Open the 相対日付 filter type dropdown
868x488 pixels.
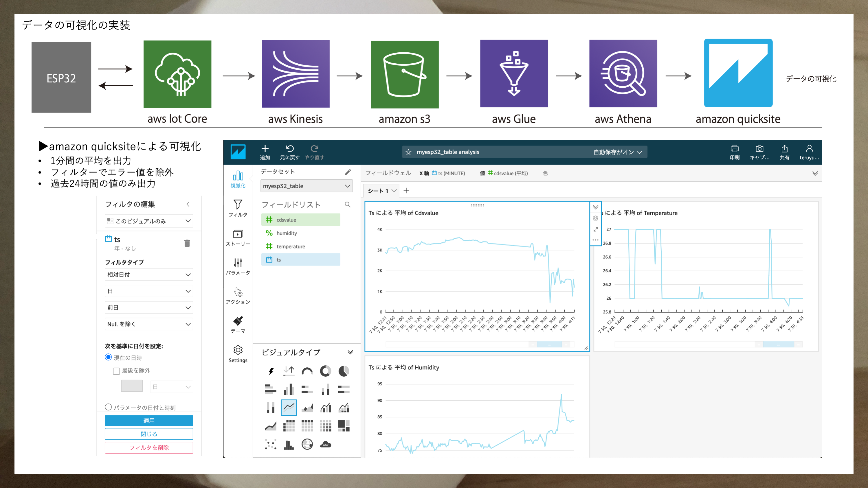148,275
